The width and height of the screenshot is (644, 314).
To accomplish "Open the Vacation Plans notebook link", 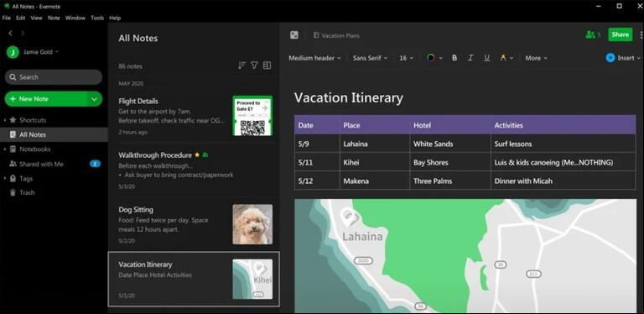I will 336,36.
